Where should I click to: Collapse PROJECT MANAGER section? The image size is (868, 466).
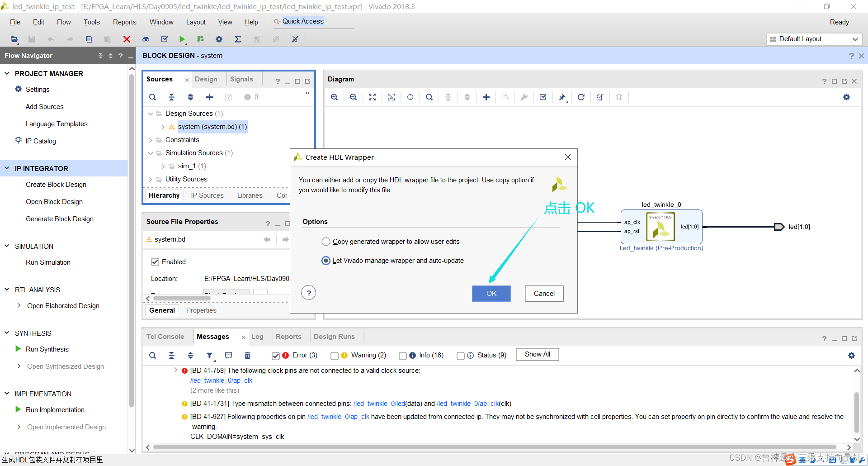pos(7,73)
